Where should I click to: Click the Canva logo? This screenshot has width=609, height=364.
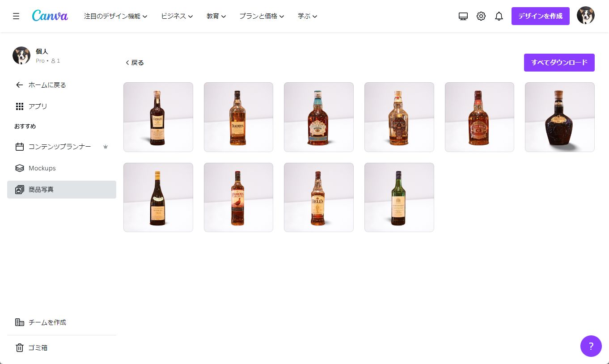[50, 16]
